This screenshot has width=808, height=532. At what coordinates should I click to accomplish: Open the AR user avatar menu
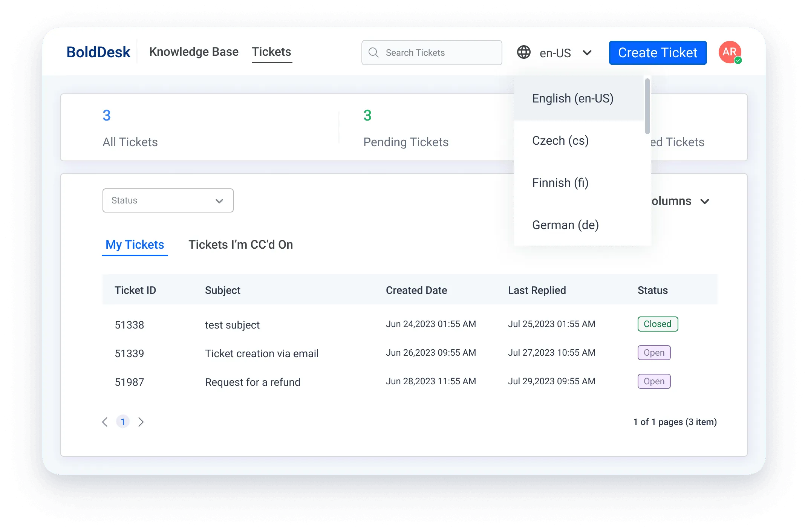click(x=730, y=52)
